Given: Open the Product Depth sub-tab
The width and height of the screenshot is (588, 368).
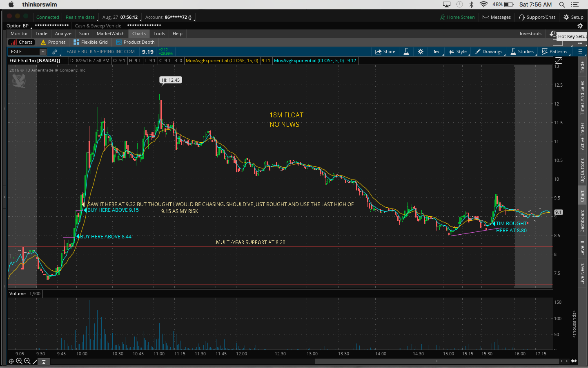Looking at the screenshot, I should [x=135, y=42].
